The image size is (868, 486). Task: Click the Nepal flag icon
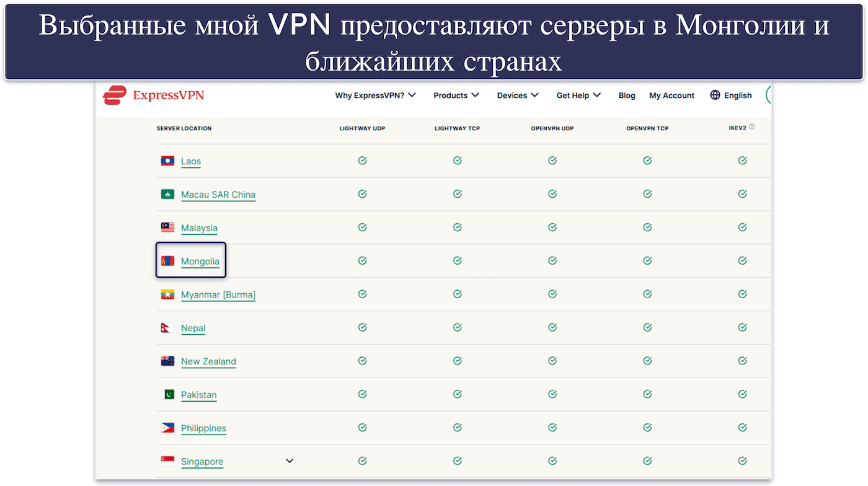tap(167, 328)
